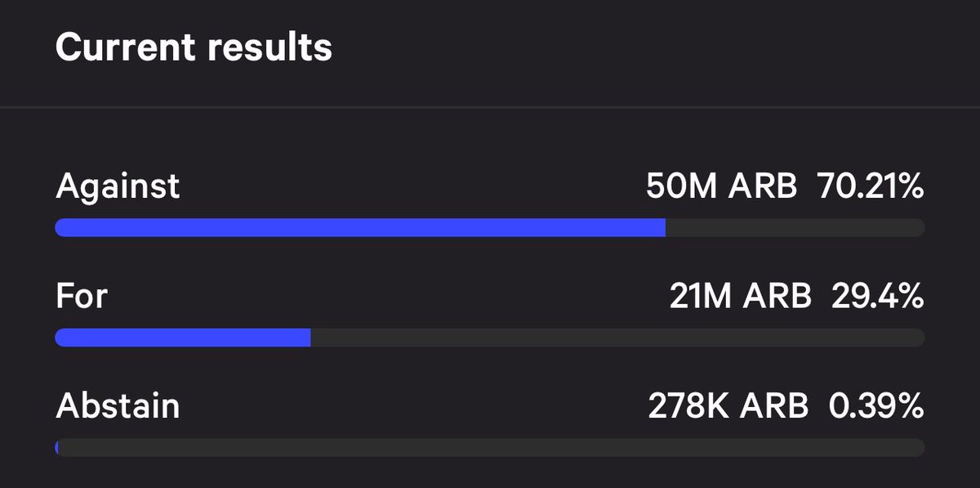Click the gray unfilled part of Against bar

(x=794, y=228)
